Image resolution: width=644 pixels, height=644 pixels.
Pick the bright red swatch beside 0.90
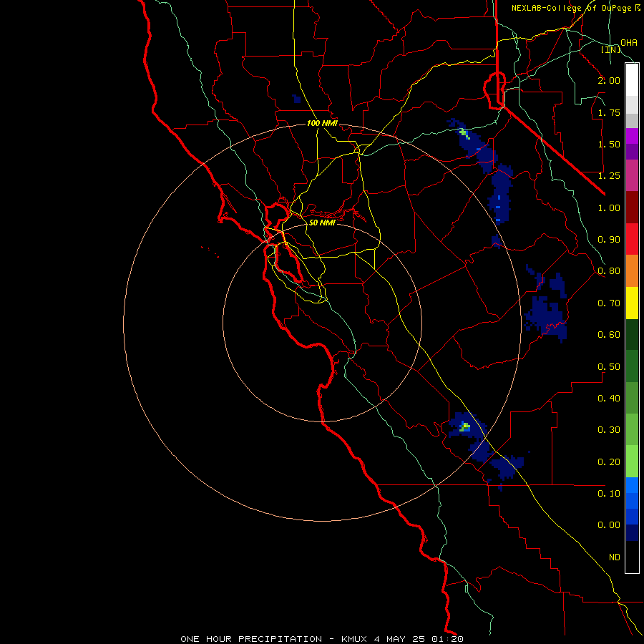[x=632, y=239]
